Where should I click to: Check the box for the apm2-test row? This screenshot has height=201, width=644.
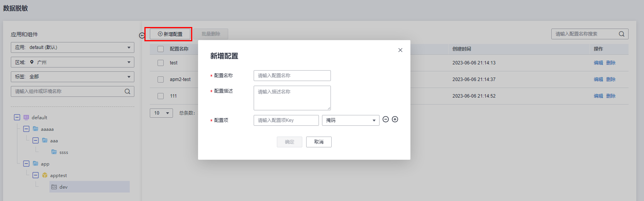click(x=161, y=79)
